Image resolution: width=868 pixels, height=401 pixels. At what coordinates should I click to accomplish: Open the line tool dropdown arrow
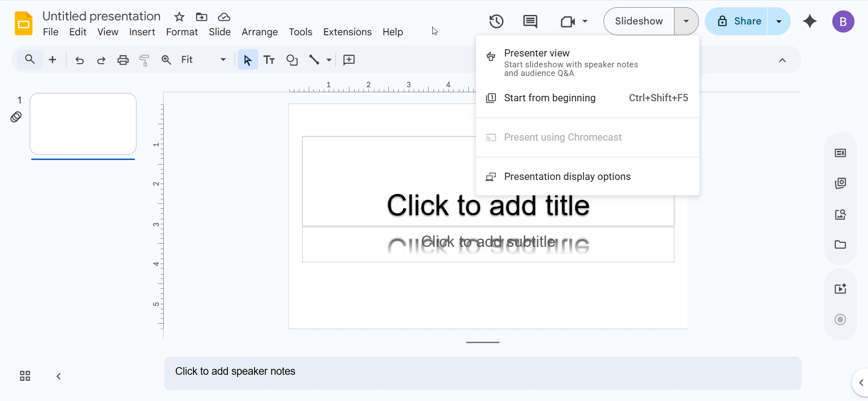point(329,60)
